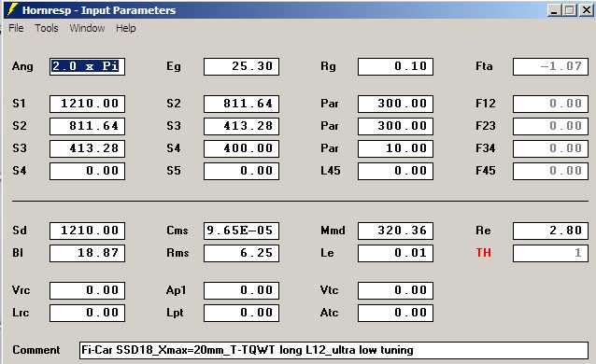Click the S5 field
Screen dimensions: 596x364
tap(241, 171)
